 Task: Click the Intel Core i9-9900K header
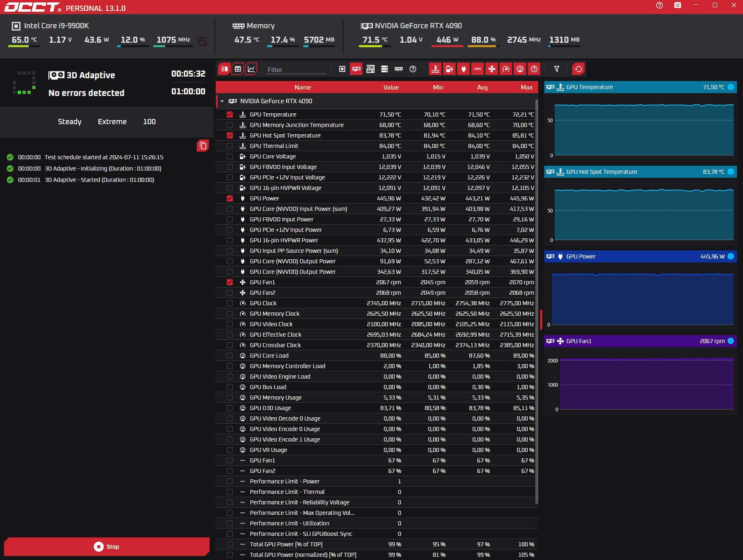point(56,26)
